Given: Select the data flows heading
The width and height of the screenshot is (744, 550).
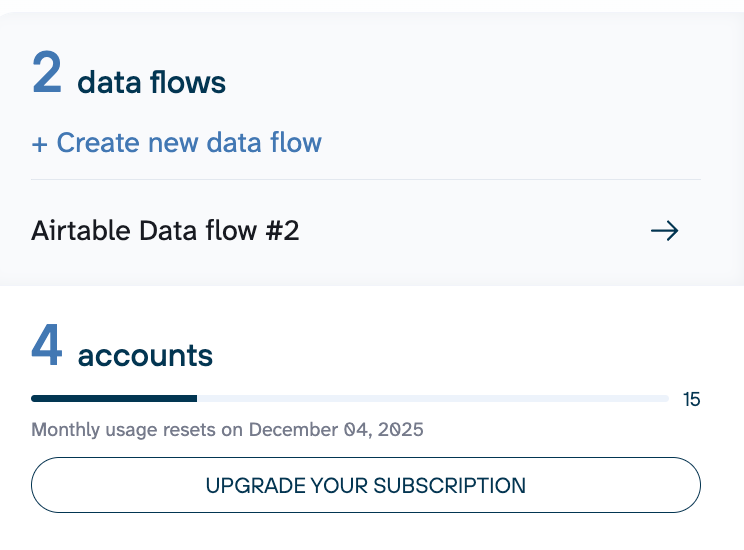Looking at the screenshot, I should [151, 82].
